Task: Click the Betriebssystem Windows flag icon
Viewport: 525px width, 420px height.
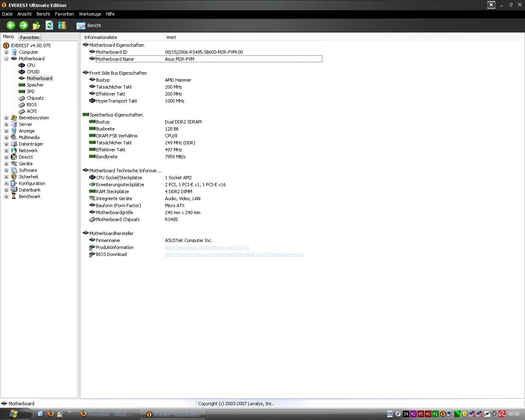Action: click(x=14, y=118)
